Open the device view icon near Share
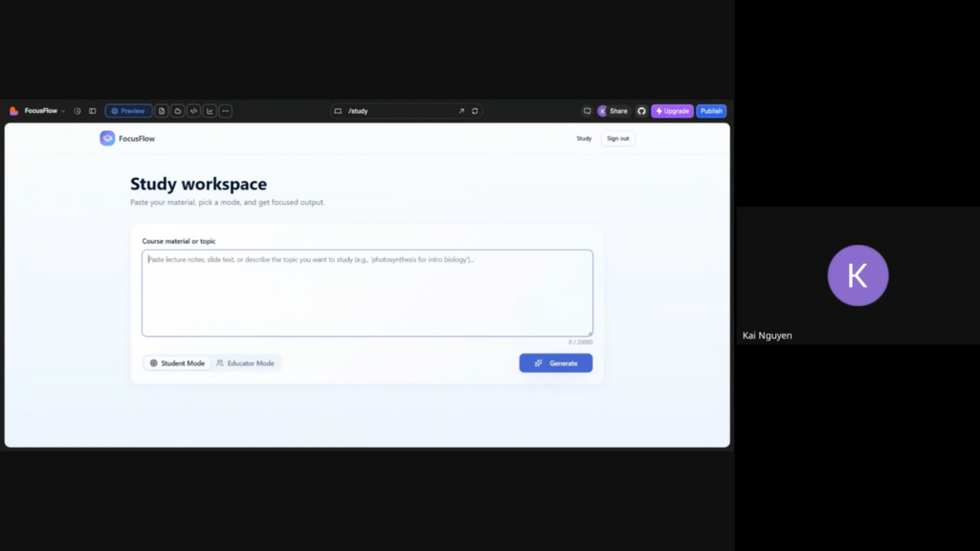Screen dimensions: 980x551 (x=587, y=111)
